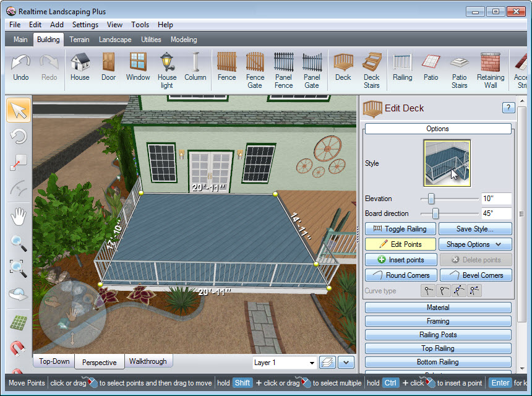Add a Door
532x396 pixels.
click(x=109, y=67)
